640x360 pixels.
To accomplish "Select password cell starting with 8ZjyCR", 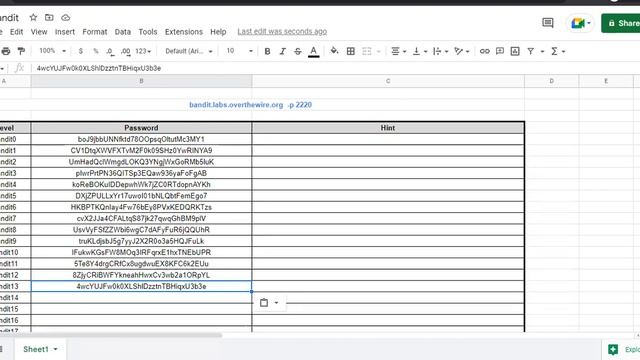I will click(x=141, y=275).
